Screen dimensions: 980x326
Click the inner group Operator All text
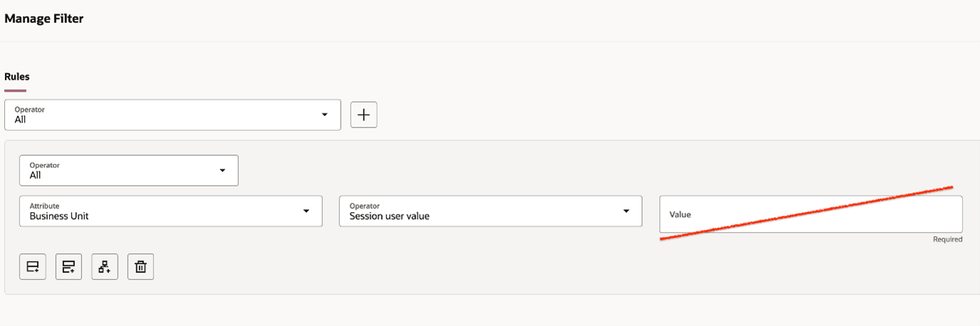pos(35,175)
